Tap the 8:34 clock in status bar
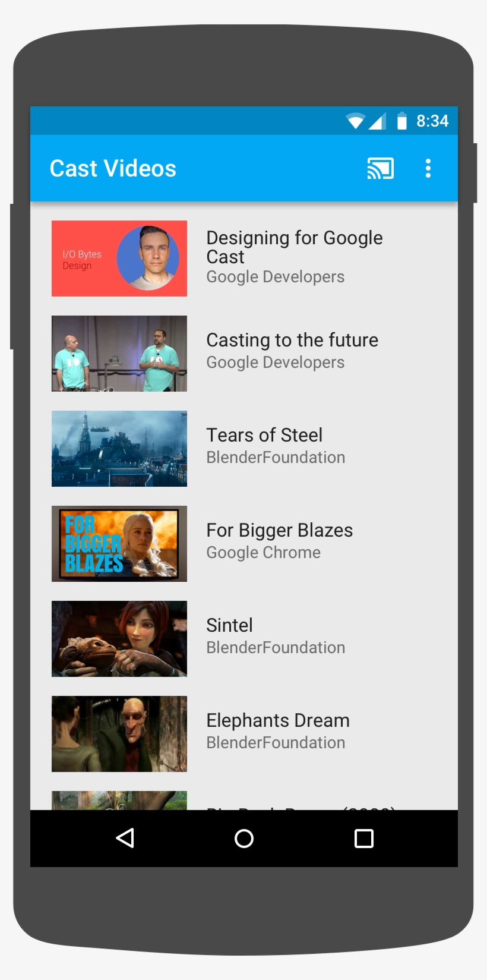The width and height of the screenshot is (487, 980). click(432, 121)
